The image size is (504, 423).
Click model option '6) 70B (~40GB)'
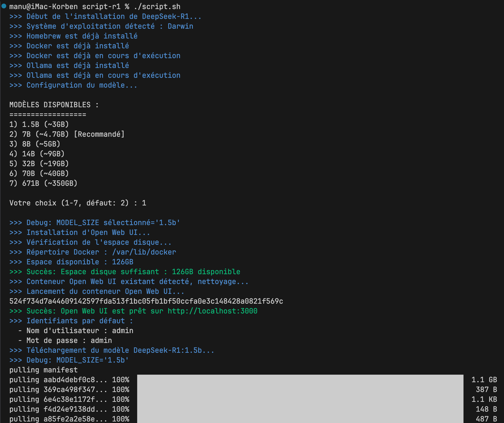tap(39, 173)
